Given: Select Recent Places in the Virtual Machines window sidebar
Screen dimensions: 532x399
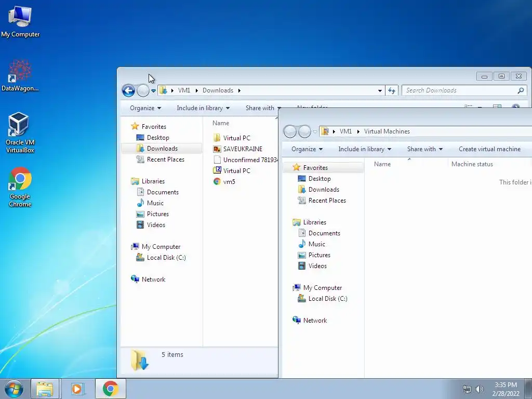Looking at the screenshot, I should pos(327,201).
